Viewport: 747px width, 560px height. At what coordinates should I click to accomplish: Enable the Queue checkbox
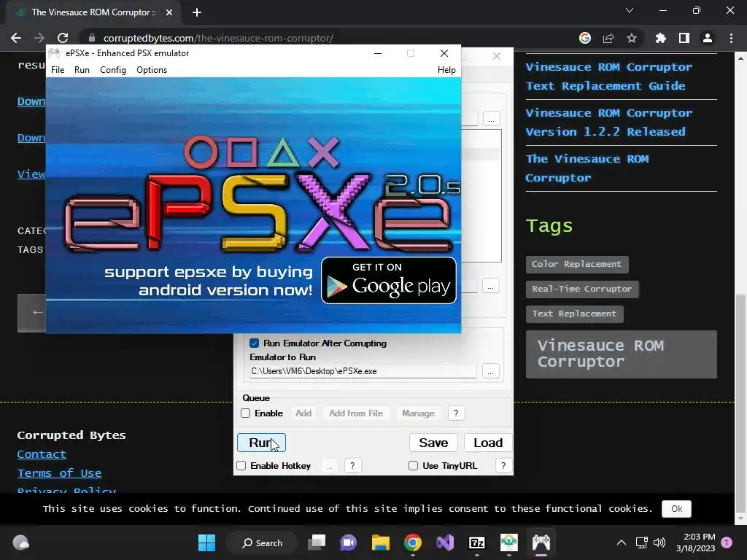pyautogui.click(x=245, y=413)
